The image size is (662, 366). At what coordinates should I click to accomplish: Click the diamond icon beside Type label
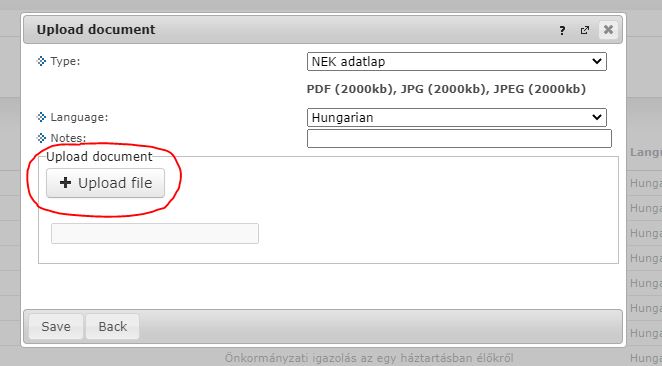tap(41, 61)
